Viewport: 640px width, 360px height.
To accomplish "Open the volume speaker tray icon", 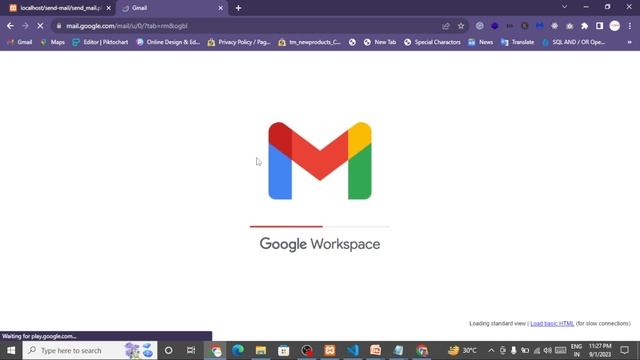I will click(548, 350).
